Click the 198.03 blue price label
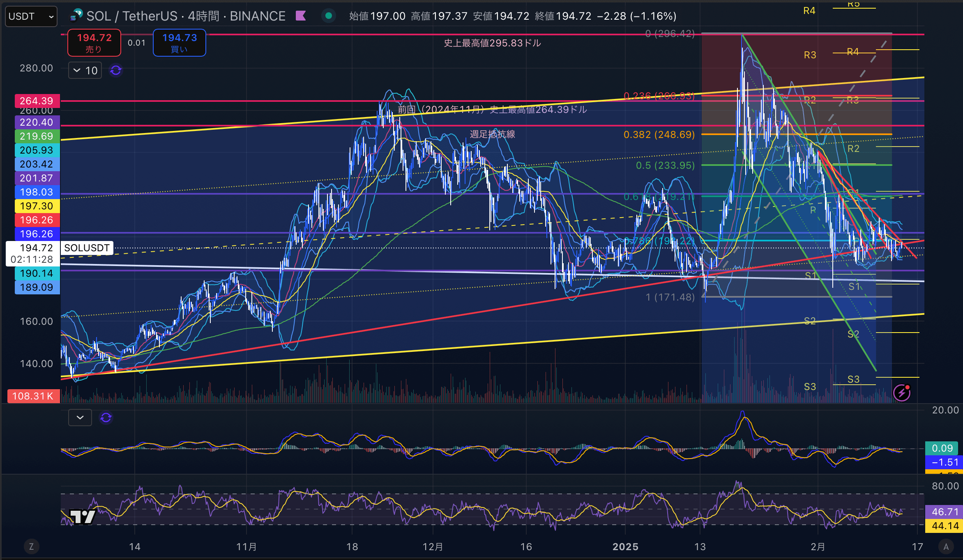 tap(37, 192)
